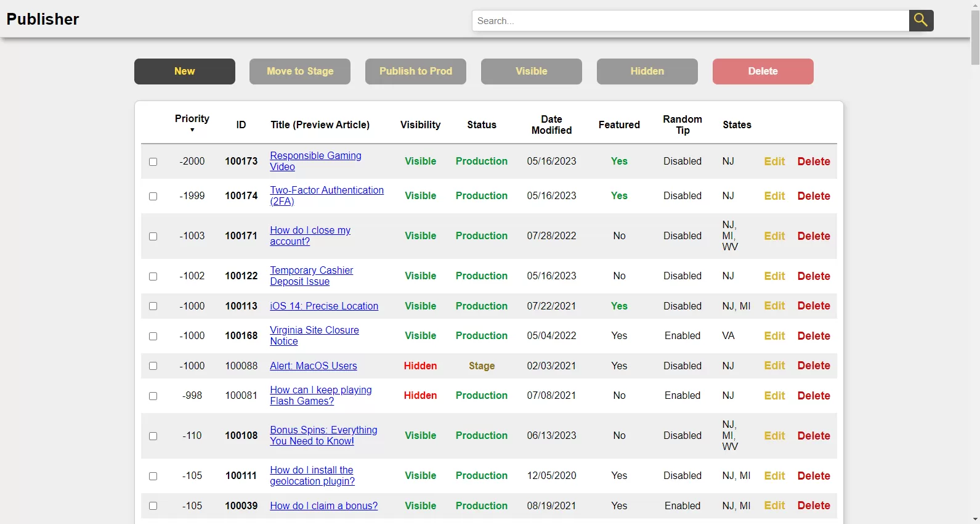Viewport: 980px width, 524px height.
Task: Edit the Alert: MacOS Users row
Action: [x=774, y=366]
